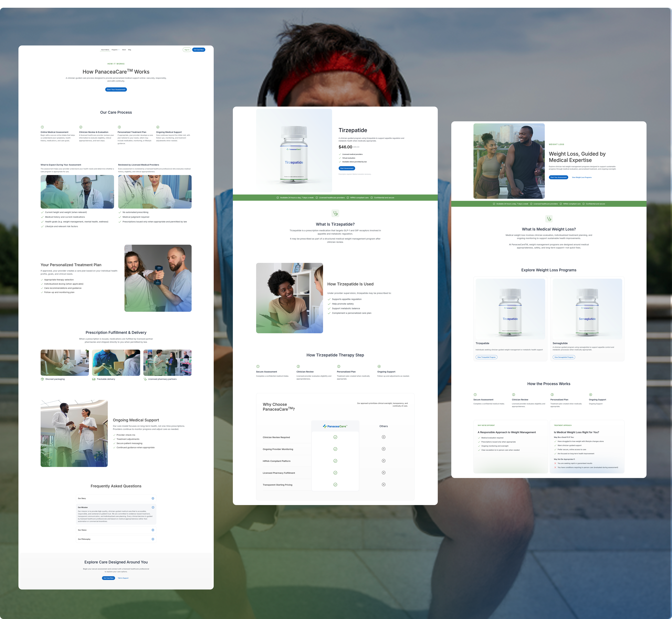Viewport: 672px width, 619px height.
Task: Click the PanaceaCare logo in comparison table header
Action: (x=335, y=426)
